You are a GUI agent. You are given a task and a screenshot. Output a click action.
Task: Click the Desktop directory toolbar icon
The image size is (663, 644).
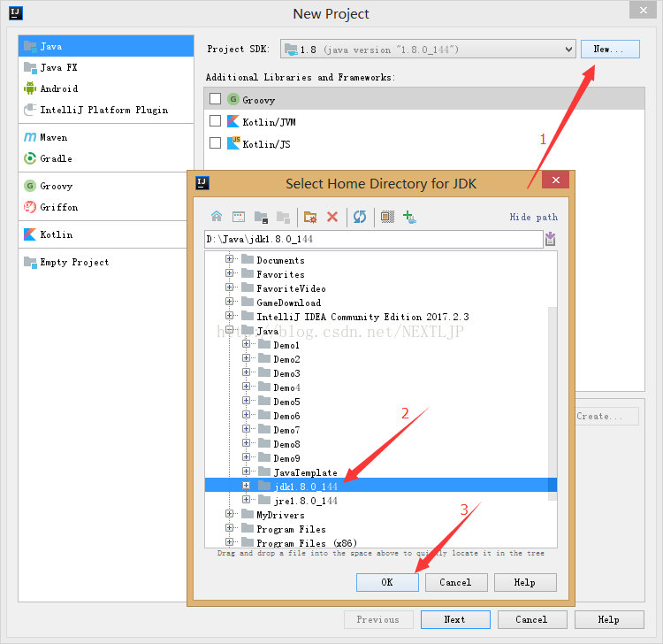pos(239,217)
